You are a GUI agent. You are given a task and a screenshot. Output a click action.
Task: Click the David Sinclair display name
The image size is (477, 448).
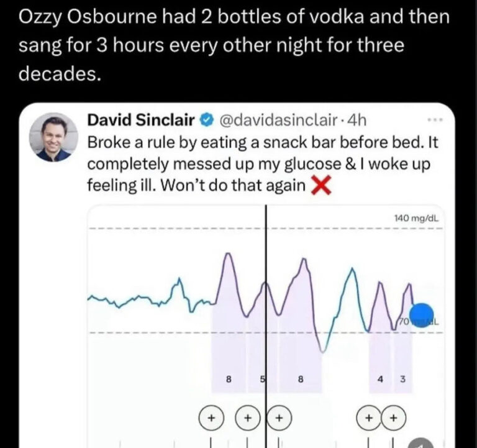141,119
